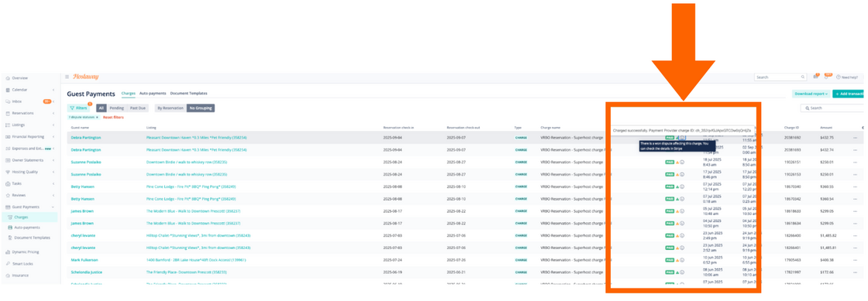Select the All status filter
868x301 pixels.
point(102,108)
